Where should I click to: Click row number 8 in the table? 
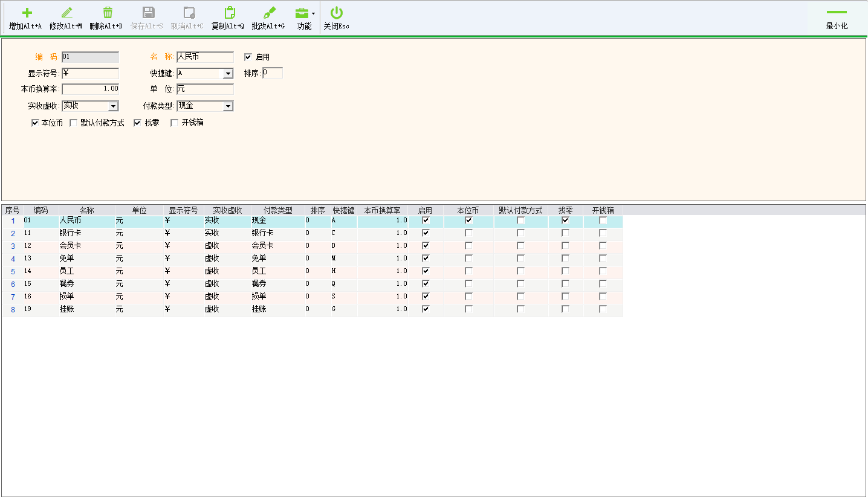click(x=13, y=309)
